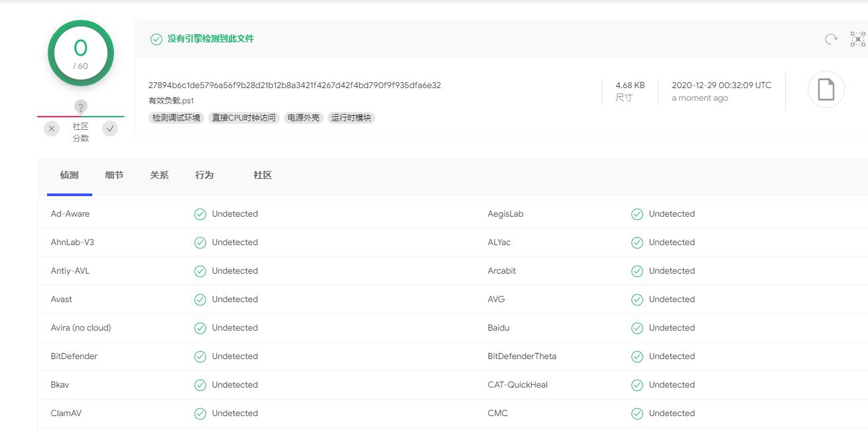
Task: Click the AhnLab-V3 undetected check icon
Action: [x=200, y=243]
